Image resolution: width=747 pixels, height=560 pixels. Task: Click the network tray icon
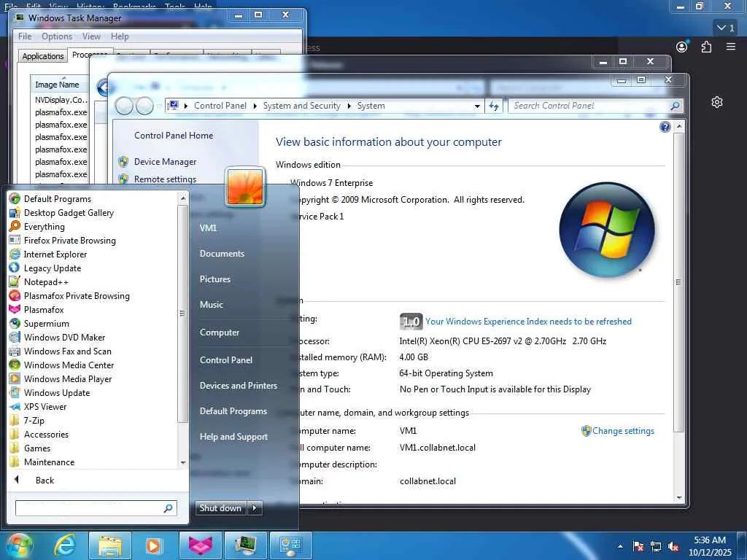click(656, 547)
